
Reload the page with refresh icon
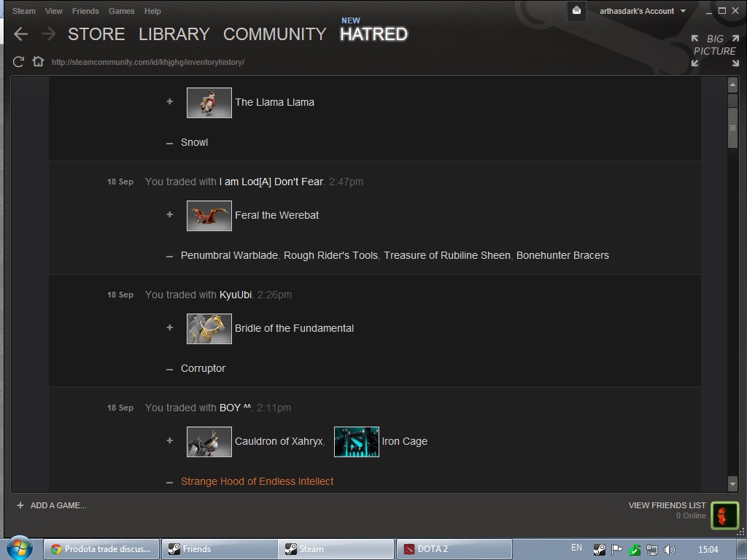(x=18, y=62)
